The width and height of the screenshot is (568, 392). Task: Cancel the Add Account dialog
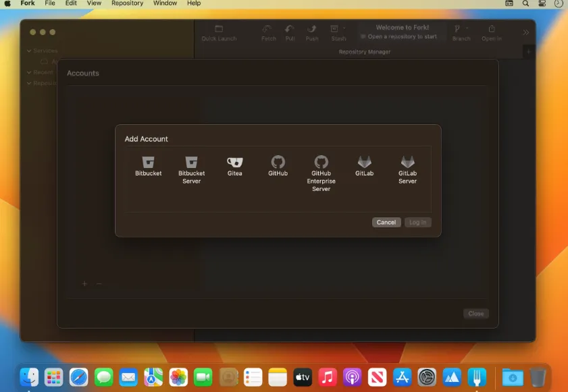coord(386,222)
